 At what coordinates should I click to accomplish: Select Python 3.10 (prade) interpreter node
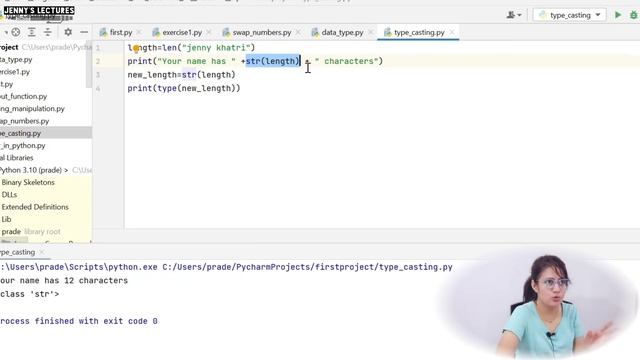coord(31,170)
